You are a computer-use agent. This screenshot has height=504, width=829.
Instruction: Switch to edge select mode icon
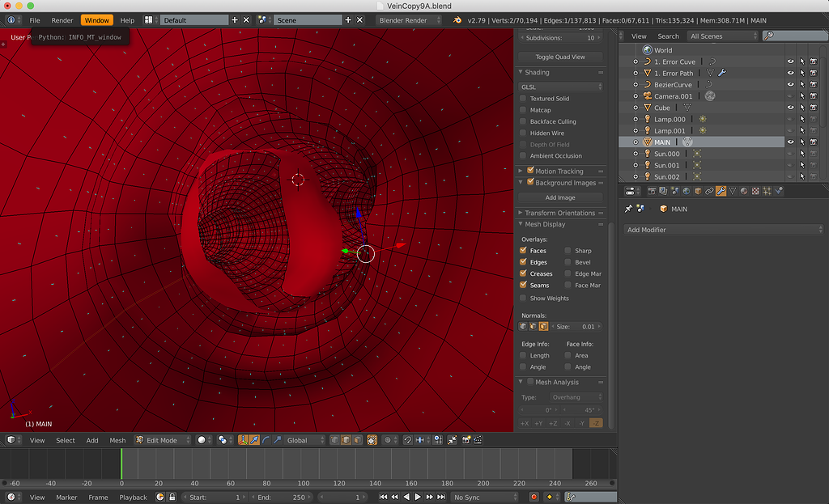tap(346, 440)
